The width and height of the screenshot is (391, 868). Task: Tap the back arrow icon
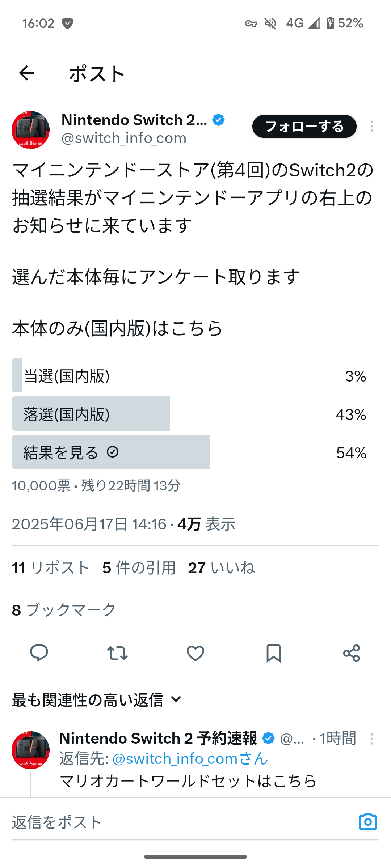[x=26, y=73]
